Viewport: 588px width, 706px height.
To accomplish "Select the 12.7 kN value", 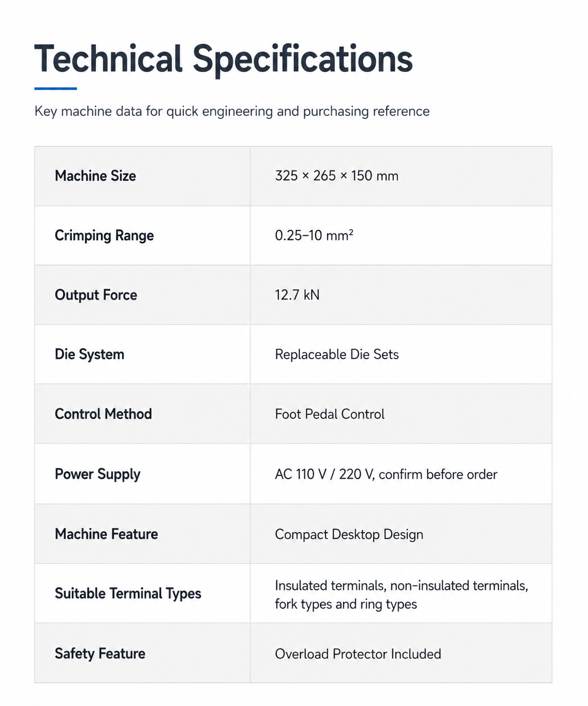I will pyautogui.click(x=297, y=295).
